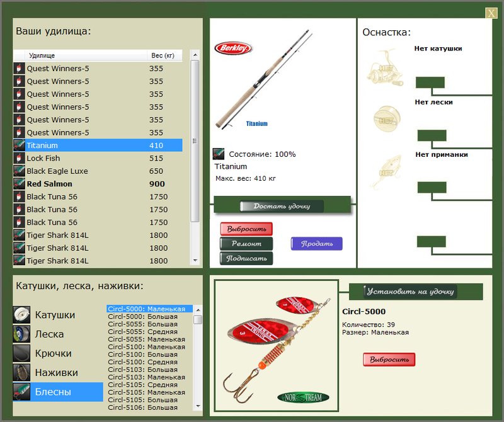Click the Norstream brand logo
The height and width of the screenshot is (422, 504).
coord(303,397)
